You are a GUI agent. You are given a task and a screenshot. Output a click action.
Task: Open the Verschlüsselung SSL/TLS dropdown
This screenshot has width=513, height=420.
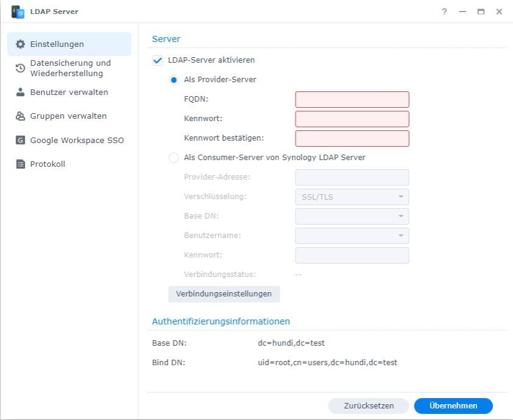coord(352,197)
